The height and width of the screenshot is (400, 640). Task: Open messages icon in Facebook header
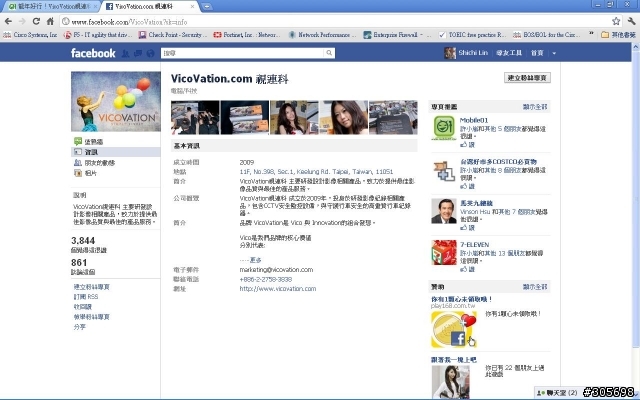[x=138, y=53]
